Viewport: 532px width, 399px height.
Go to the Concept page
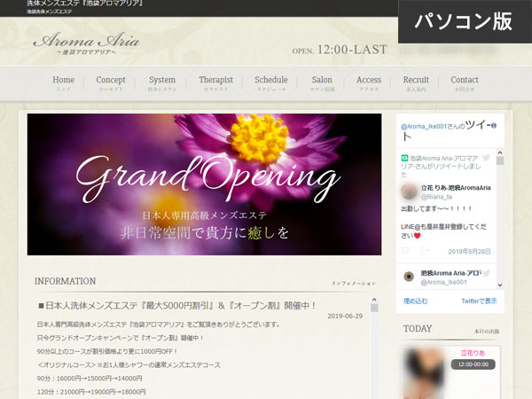111,83
